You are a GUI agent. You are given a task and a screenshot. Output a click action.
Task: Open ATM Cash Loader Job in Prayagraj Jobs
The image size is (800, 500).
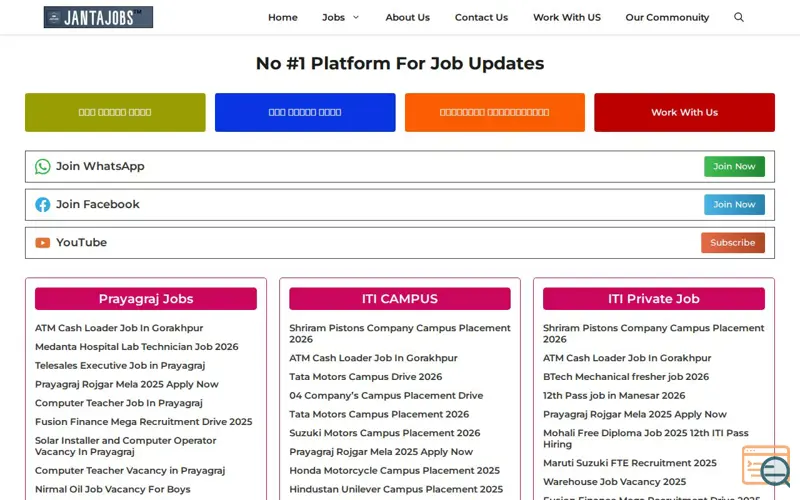tap(119, 328)
